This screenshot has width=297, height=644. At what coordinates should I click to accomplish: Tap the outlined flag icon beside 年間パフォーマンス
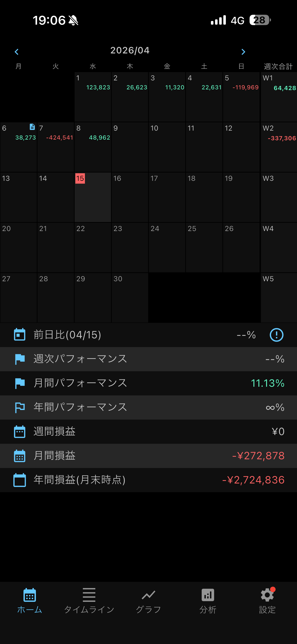[20, 407]
